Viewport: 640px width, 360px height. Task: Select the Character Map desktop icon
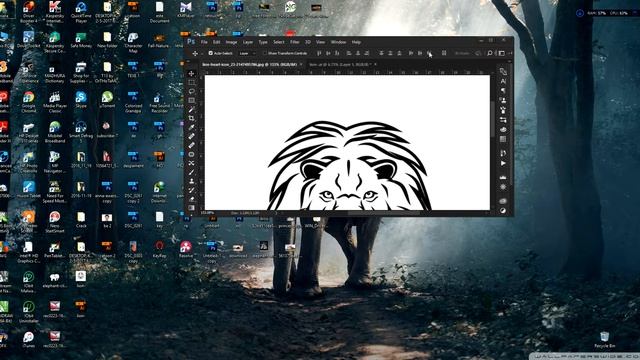pyautogui.click(x=133, y=42)
